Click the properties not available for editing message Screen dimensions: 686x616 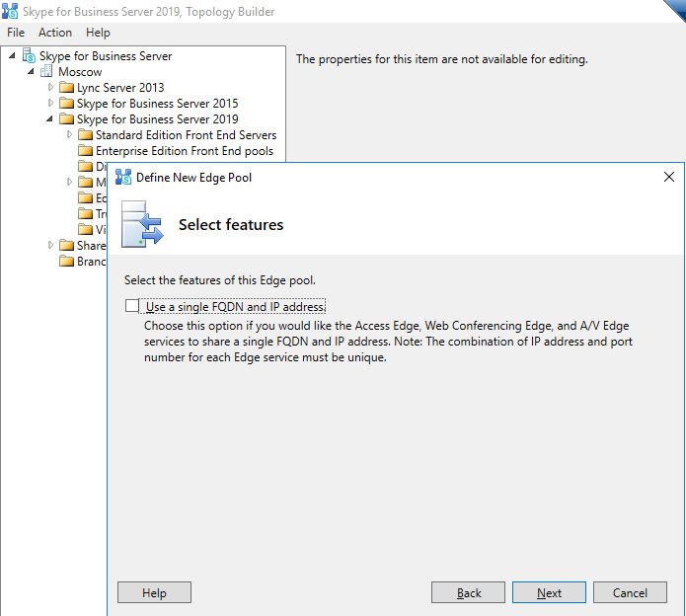click(x=442, y=59)
